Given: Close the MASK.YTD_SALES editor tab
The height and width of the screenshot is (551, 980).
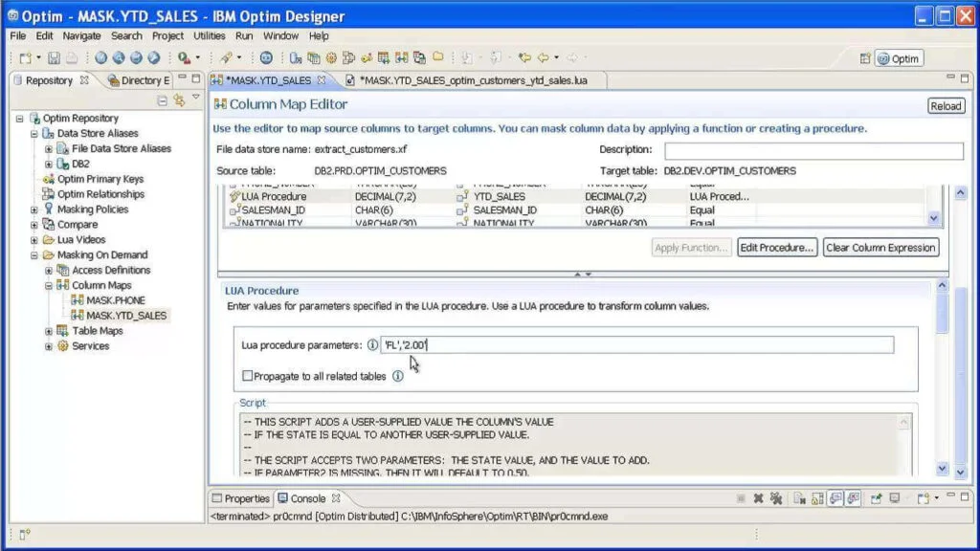Looking at the screenshot, I should point(322,80).
